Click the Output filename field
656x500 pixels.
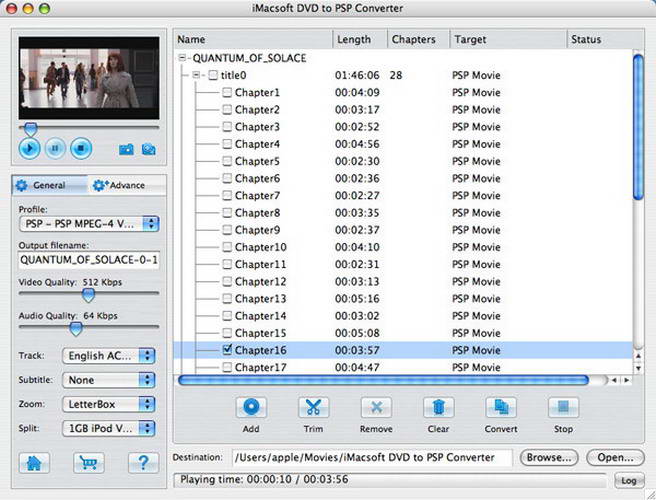click(x=89, y=260)
